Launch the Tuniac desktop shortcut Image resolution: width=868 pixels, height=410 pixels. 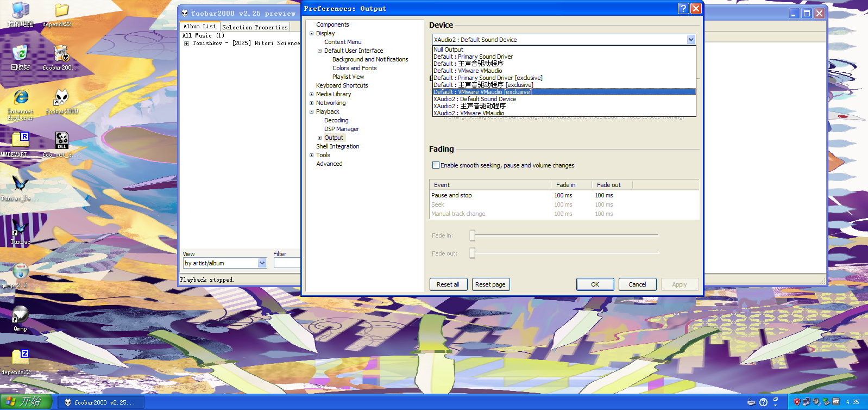coord(20,232)
